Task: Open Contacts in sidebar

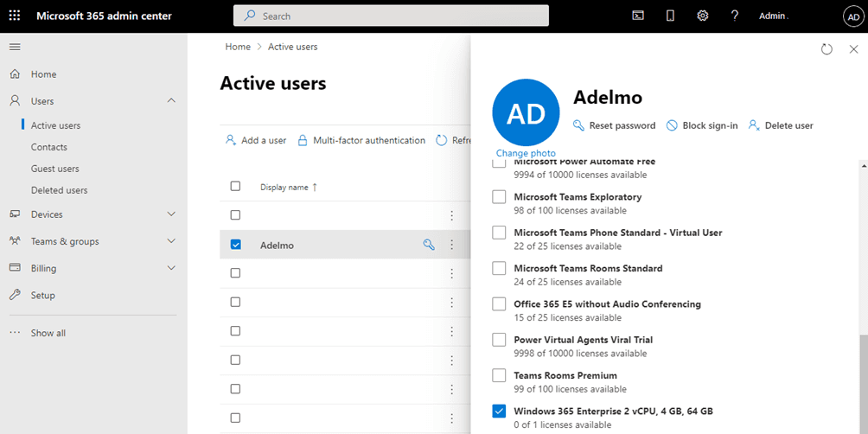Action: (x=48, y=147)
